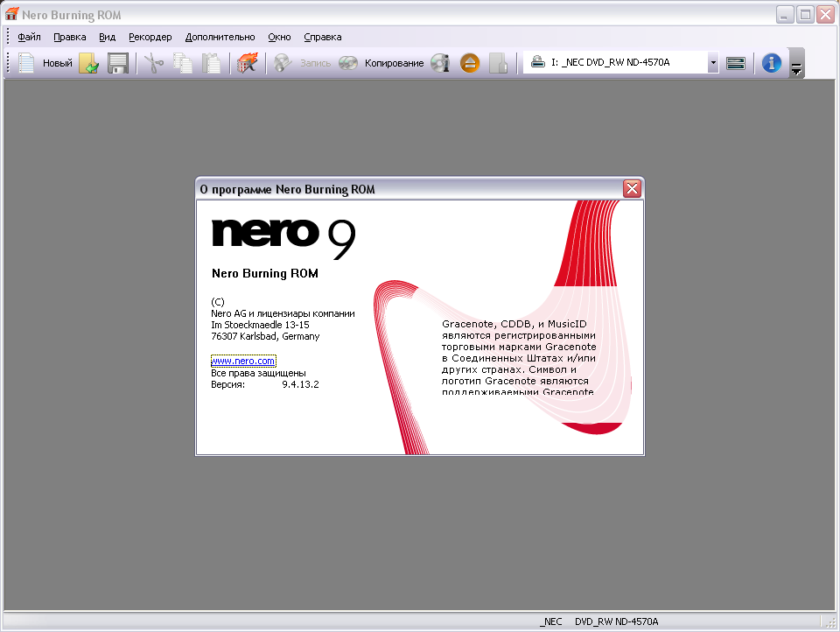Click the scissors Cut icon
Screen dimensions: 840x632
point(154,63)
